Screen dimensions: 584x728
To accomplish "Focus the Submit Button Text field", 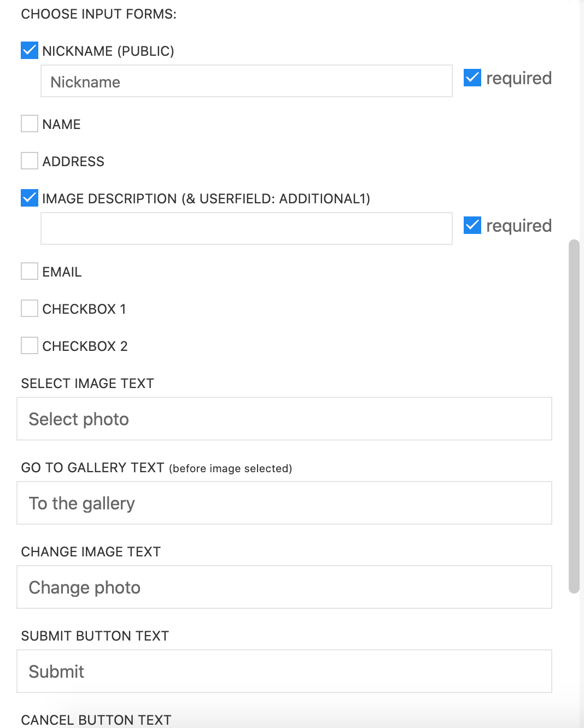I will pos(284,671).
